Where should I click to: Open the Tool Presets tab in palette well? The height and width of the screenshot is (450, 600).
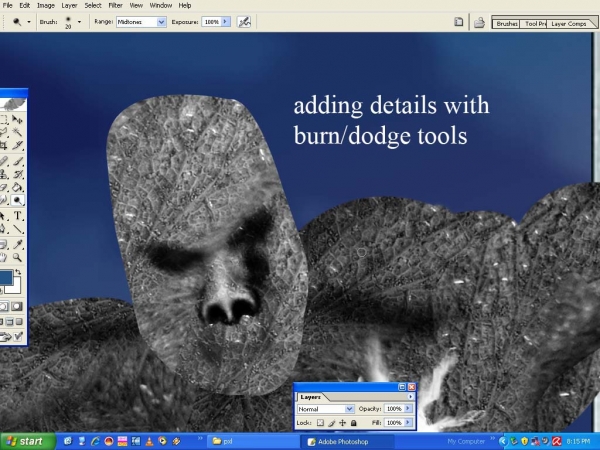pos(533,24)
